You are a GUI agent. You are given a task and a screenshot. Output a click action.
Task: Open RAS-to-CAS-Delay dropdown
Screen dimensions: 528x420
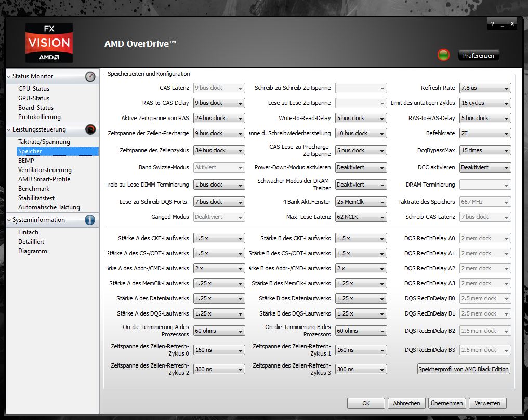(219, 103)
